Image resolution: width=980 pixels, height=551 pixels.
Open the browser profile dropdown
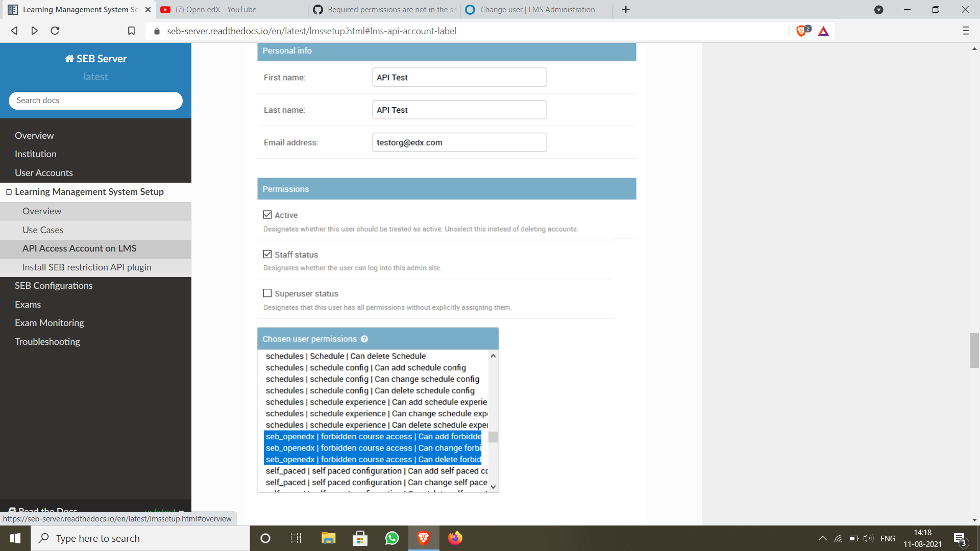pos(879,9)
